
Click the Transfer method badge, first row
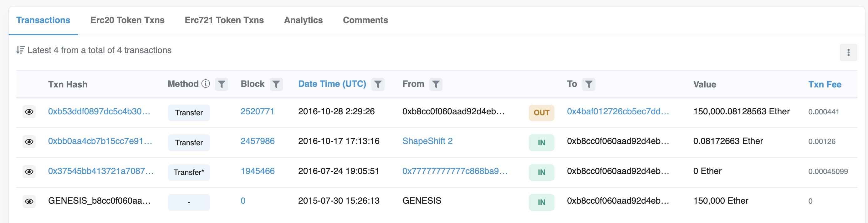(x=189, y=113)
